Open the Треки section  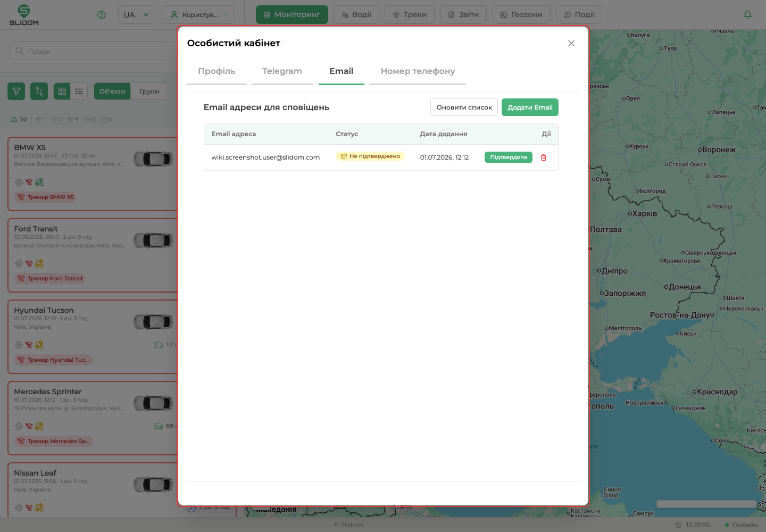tap(410, 15)
